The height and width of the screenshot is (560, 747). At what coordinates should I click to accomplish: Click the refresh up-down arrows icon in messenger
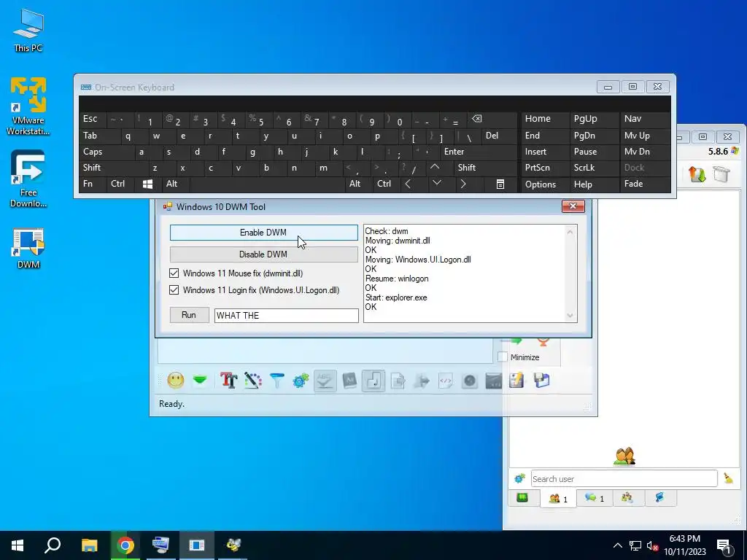[697, 174]
